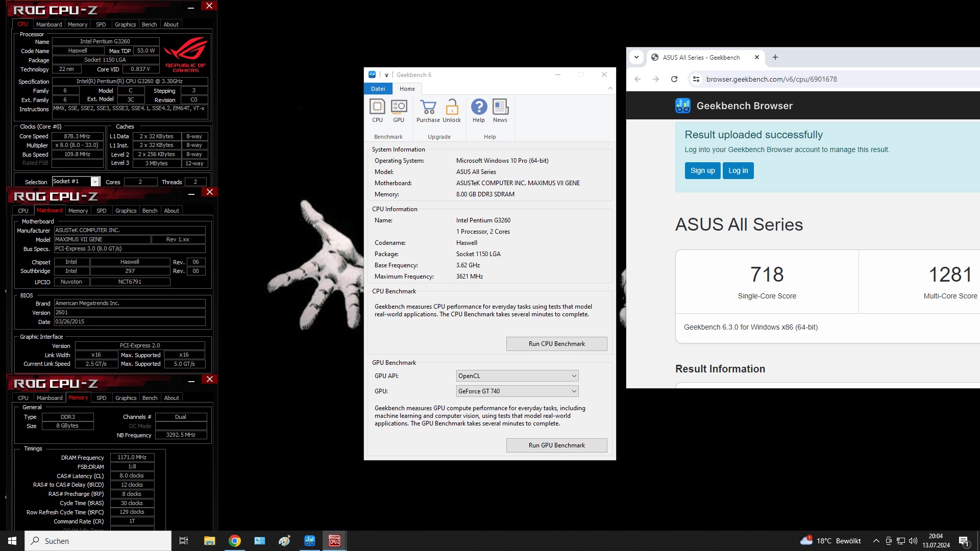980x551 pixels.
Task: Open the GPU icon in Geekbench ribbon
Action: 399,111
